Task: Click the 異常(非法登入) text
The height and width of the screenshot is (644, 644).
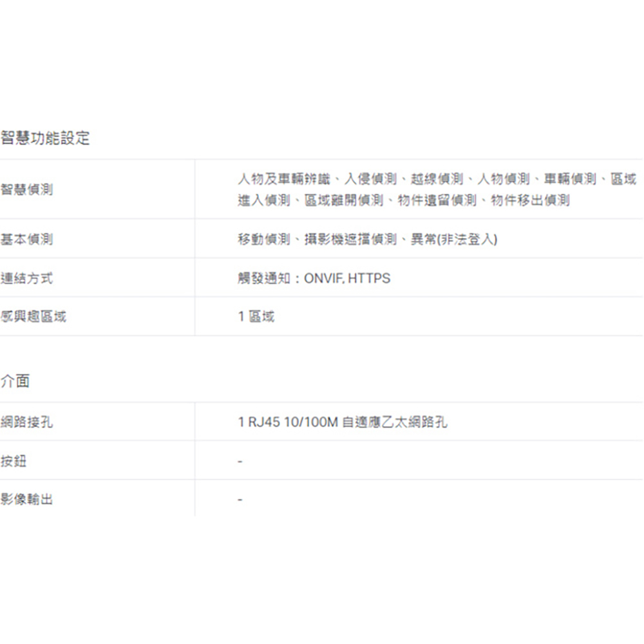Action: pos(454,240)
